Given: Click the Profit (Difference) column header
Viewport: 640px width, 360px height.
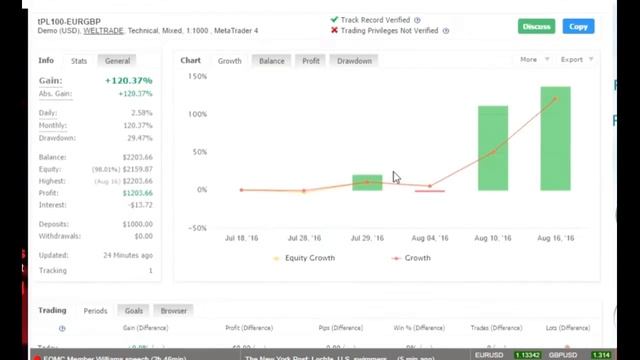Looking at the screenshot, I should pyautogui.click(x=249, y=328).
